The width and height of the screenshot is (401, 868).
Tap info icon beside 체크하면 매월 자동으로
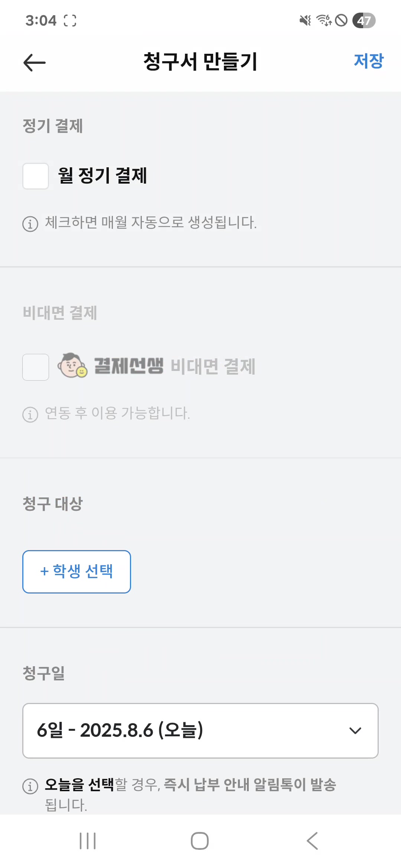tap(30, 224)
